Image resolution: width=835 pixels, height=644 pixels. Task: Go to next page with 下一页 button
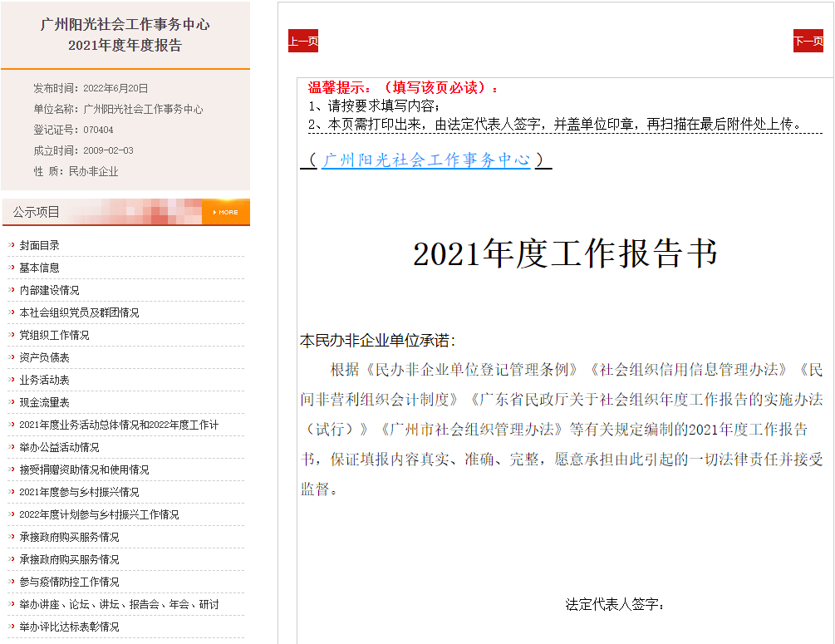click(x=808, y=41)
